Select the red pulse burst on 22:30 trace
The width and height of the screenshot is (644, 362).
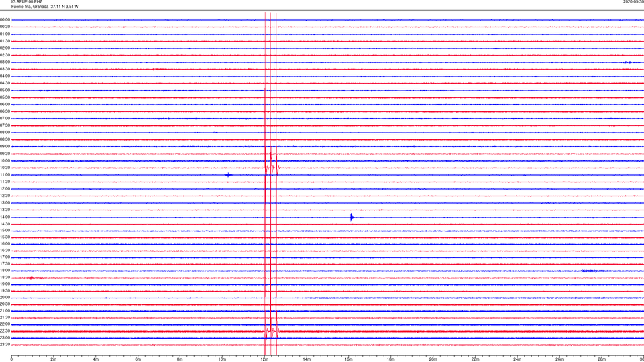click(272, 330)
